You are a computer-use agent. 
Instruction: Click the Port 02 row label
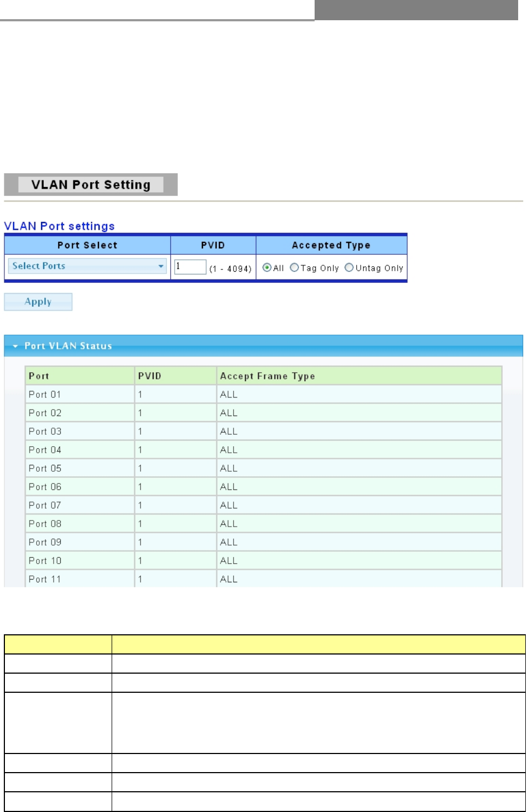pos(45,413)
